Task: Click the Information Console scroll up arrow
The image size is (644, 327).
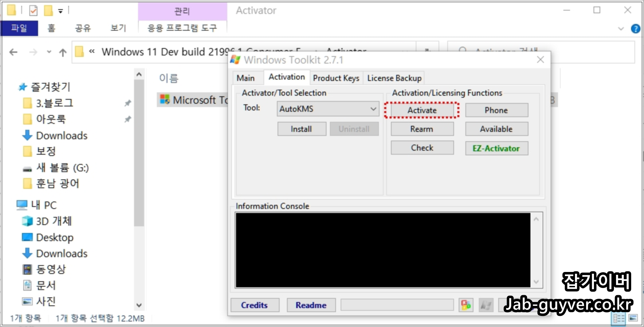Action: point(536,219)
